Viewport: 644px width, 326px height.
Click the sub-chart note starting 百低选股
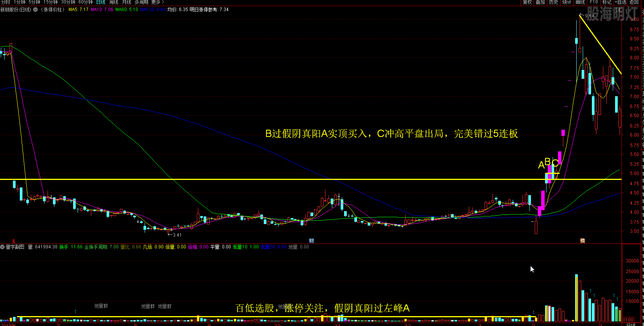[322, 308]
